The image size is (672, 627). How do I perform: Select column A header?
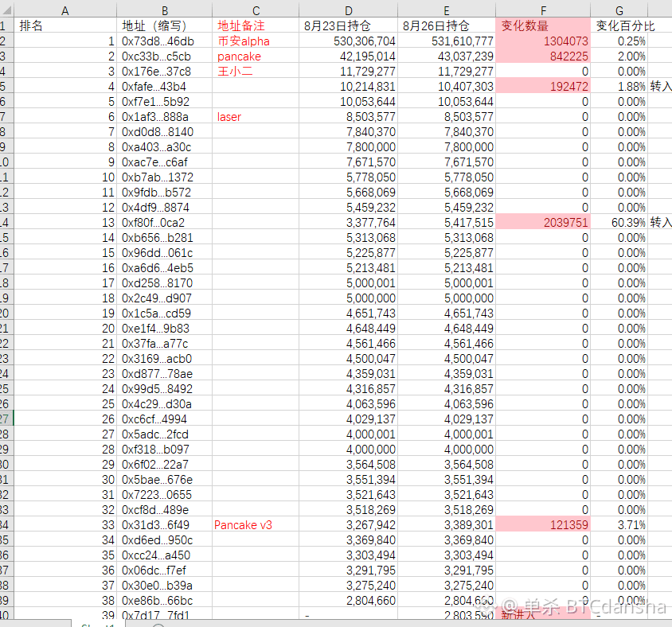tap(65, 10)
